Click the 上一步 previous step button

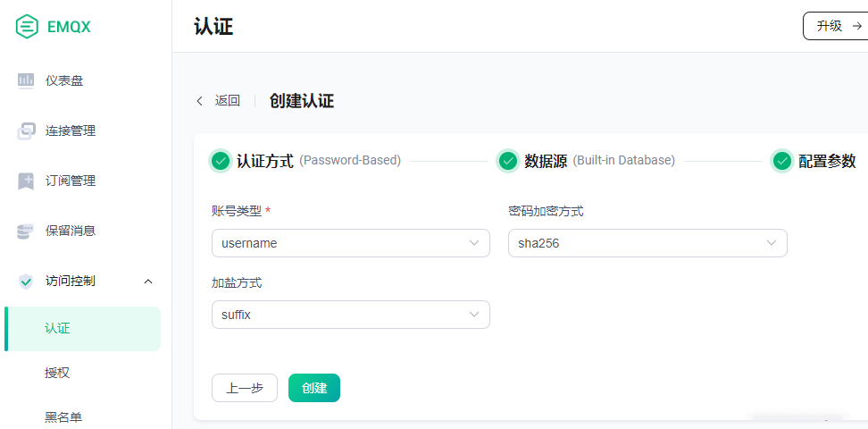point(245,388)
